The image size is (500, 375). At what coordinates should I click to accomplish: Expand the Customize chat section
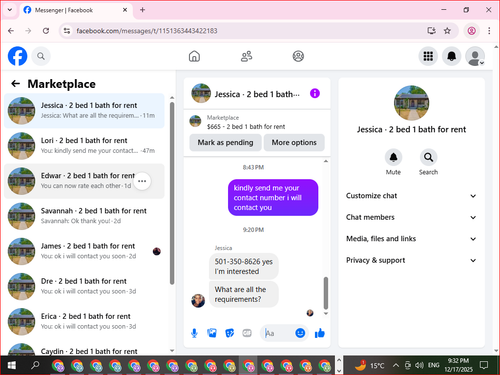(411, 196)
